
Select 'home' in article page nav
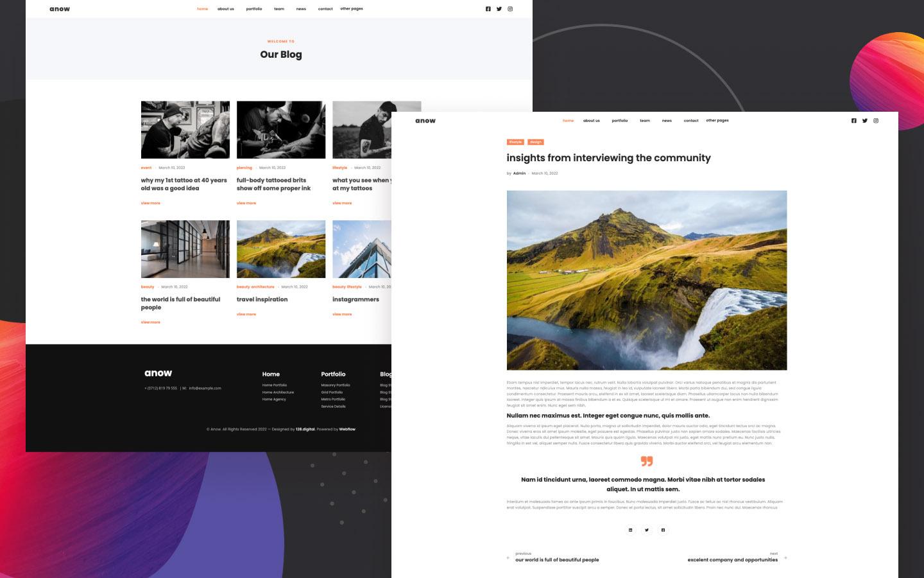click(x=569, y=121)
